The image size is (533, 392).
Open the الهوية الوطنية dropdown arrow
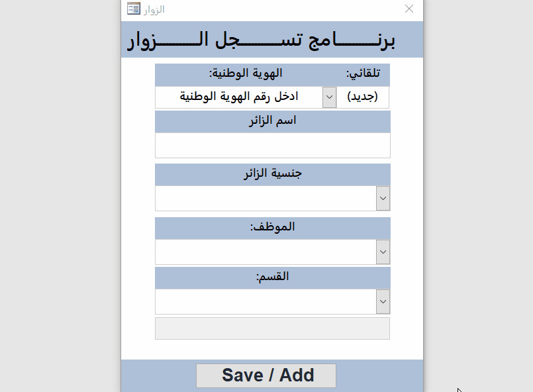tap(329, 97)
